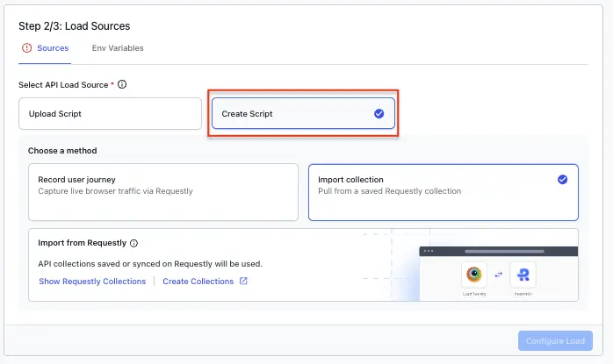Switch to the Env Variables tab
The image size is (613, 364).
(118, 48)
